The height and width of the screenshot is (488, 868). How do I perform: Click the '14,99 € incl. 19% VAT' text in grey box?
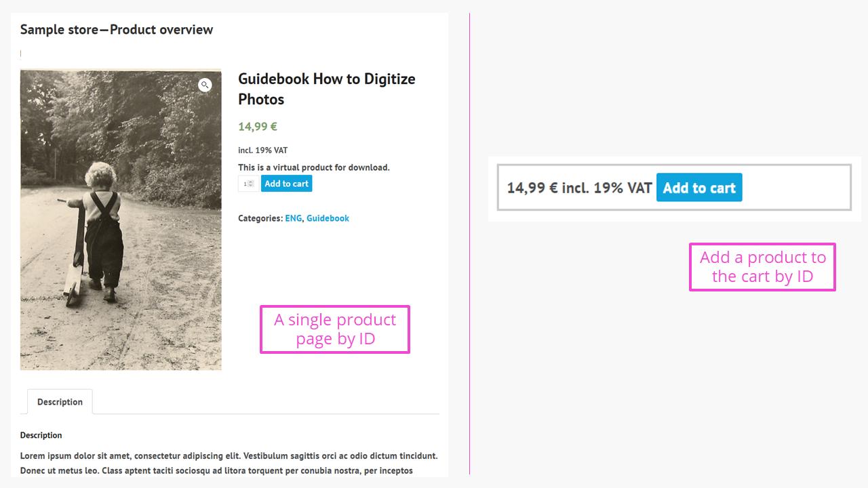[x=579, y=188]
